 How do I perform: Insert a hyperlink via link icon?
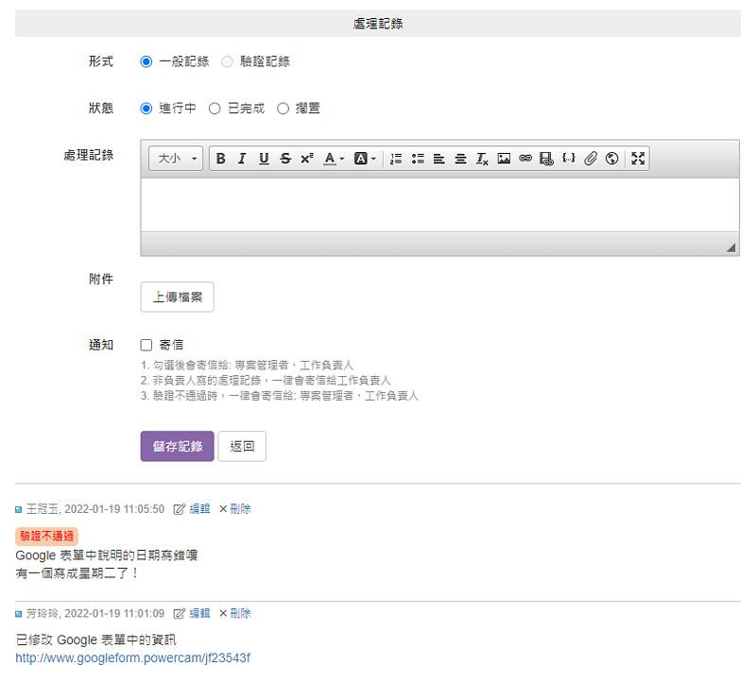pos(525,159)
